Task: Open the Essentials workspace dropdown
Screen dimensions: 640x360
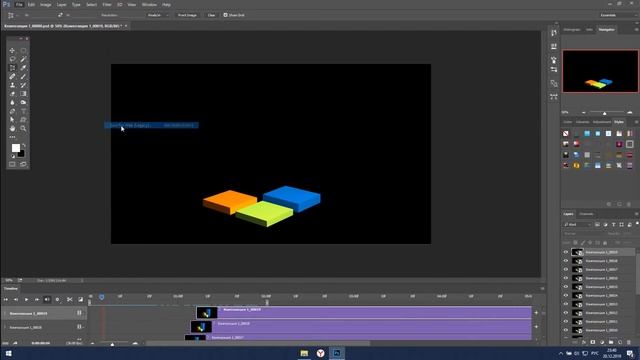Action: [x=618, y=15]
